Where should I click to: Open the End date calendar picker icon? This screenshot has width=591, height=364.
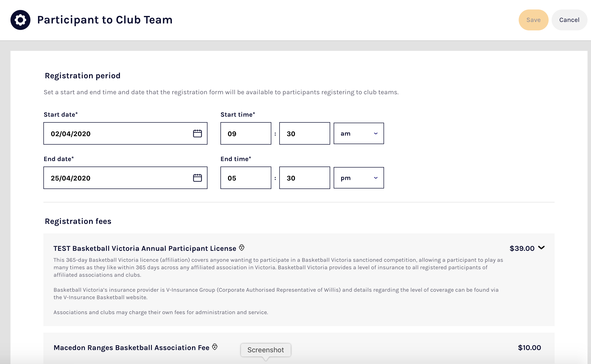coord(197,178)
